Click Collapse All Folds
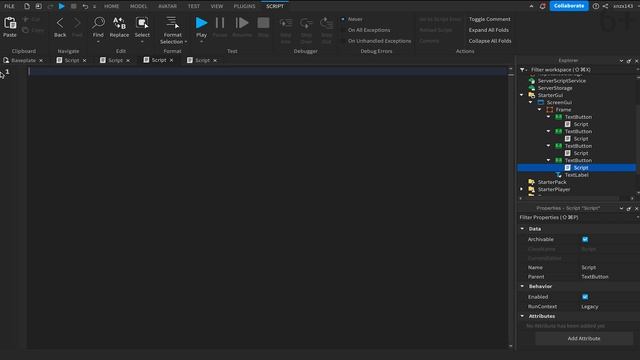Screen dimensions: 640x360 (490, 41)
